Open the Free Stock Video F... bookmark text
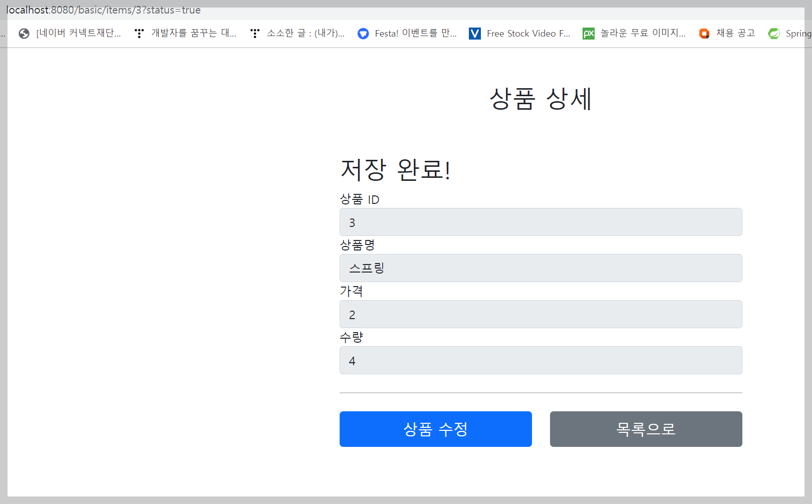The width and height of the screenshot is (812, 504). pyautogui.click(x=528, y=33)
